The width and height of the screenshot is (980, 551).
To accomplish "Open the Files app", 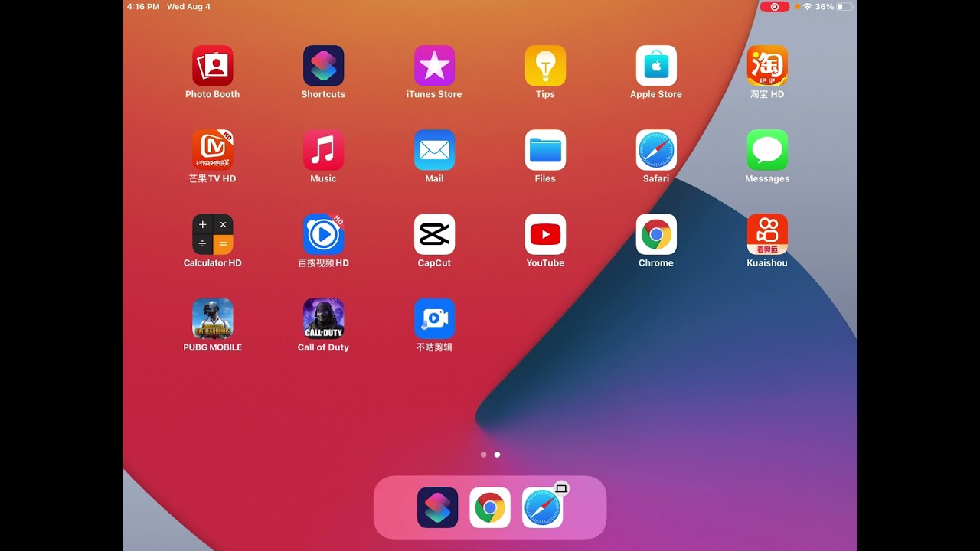I will tap(545, 150).
